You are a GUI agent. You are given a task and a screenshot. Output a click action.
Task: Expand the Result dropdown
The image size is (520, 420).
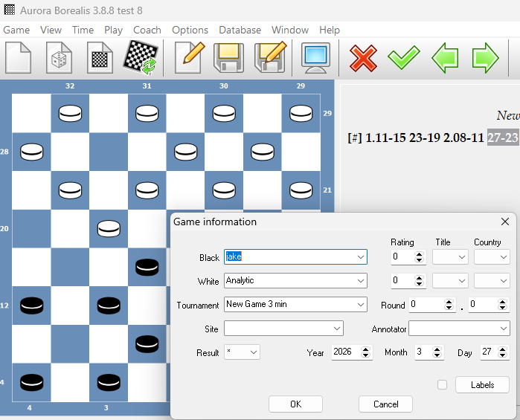coord(253,352)
